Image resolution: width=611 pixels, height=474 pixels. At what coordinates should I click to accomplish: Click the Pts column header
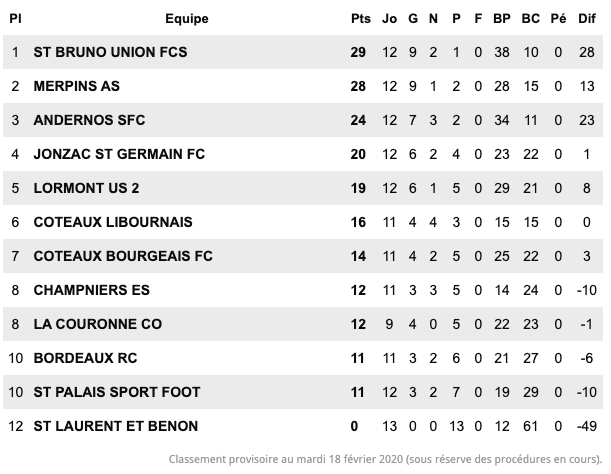(x=360, y=18)
